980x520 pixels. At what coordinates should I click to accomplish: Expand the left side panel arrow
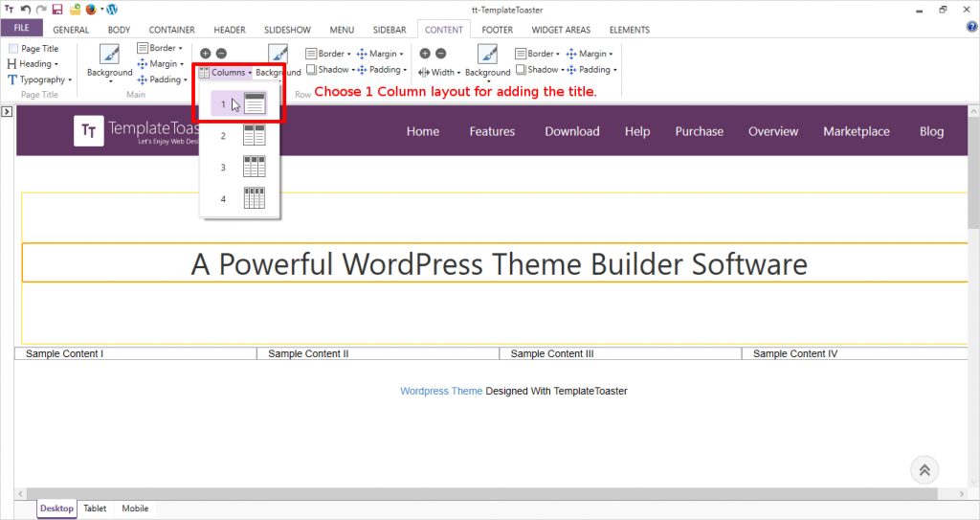(x=7, y=112)
